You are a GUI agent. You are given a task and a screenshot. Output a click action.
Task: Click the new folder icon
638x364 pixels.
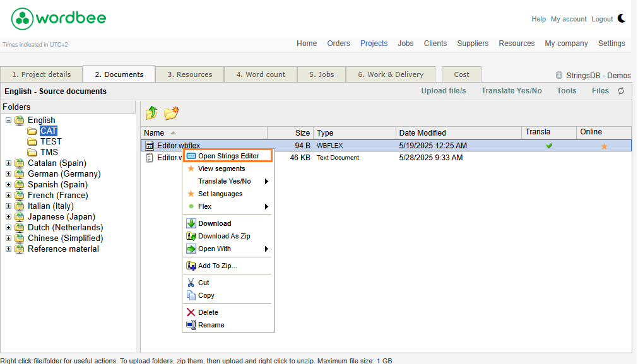point(172,113)
